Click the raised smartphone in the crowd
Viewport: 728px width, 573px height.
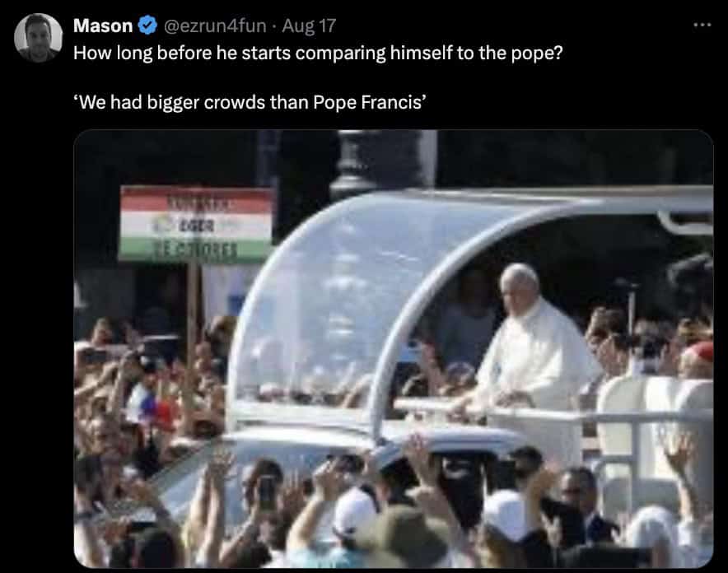pyautogui.click(x=268, y=493)
